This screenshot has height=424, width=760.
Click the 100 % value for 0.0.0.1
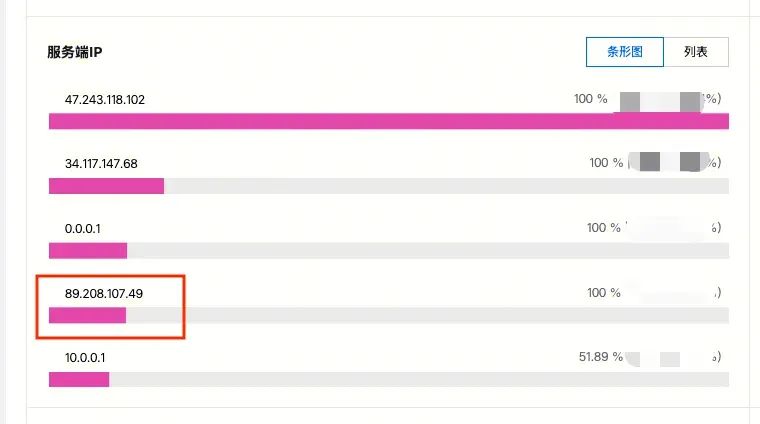[x=603, y=228]
